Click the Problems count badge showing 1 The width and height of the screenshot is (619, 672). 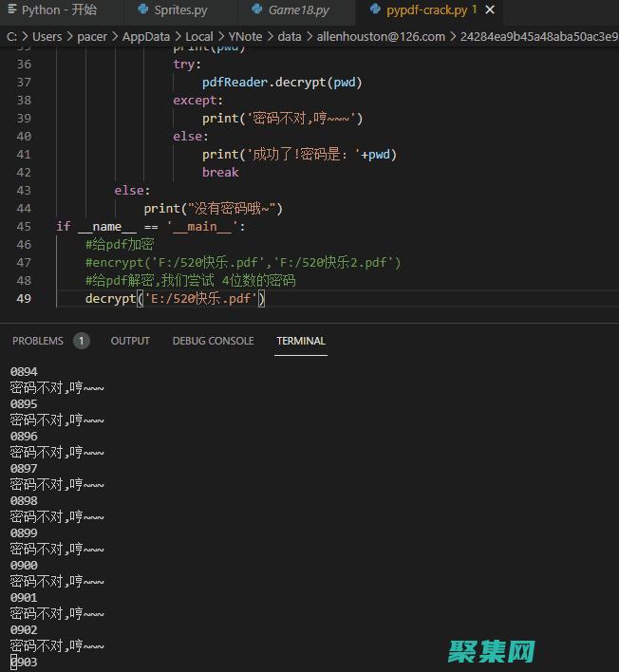(x=82, y=341)
